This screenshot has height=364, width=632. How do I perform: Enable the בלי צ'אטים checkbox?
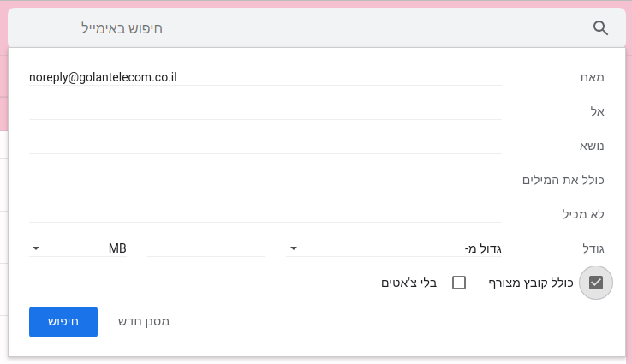(x=459, y=283)
